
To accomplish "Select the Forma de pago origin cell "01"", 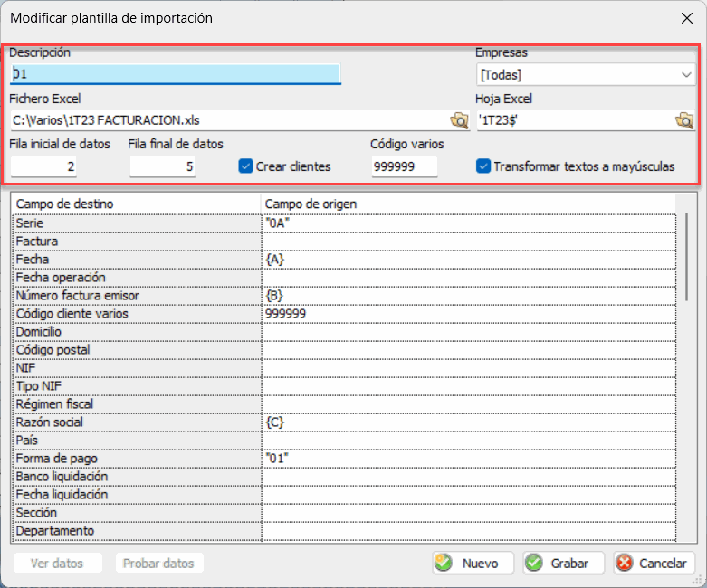I will tap(469, 459).
